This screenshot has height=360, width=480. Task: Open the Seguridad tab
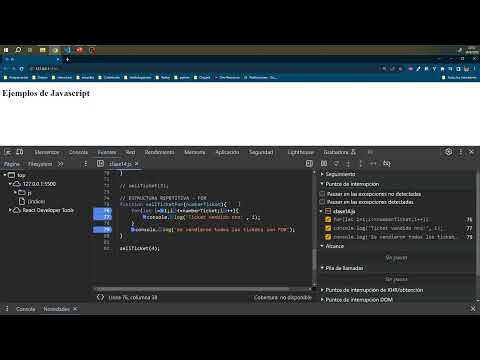tap(261, 152)
